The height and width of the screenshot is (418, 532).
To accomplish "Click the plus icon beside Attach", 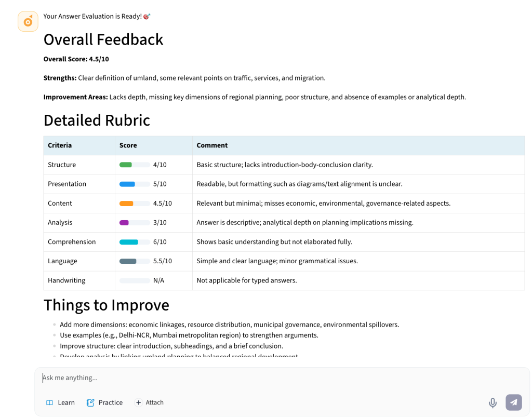I will coord(138,402).
